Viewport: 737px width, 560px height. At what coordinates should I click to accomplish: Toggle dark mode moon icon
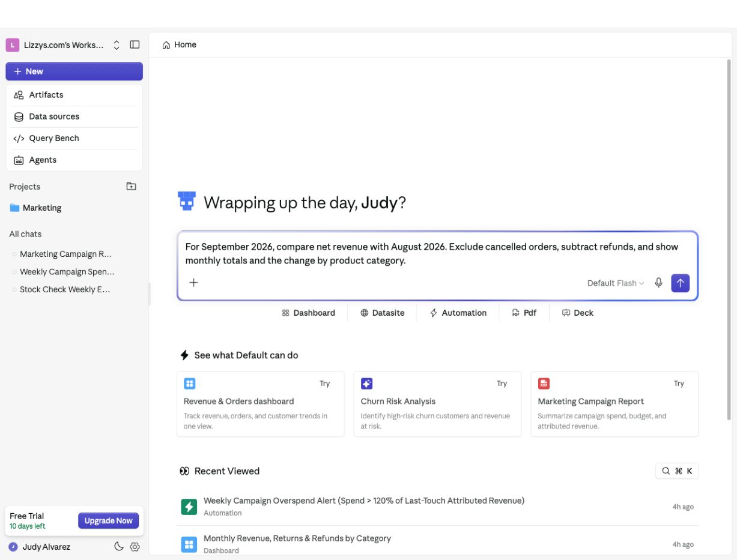click(119, 547)
